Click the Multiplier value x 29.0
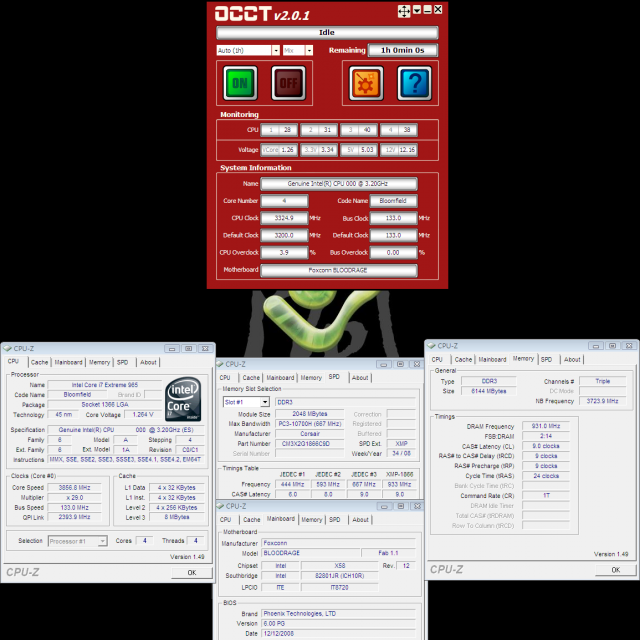Viewport: 640px width, 640px height. coord(74,498)
